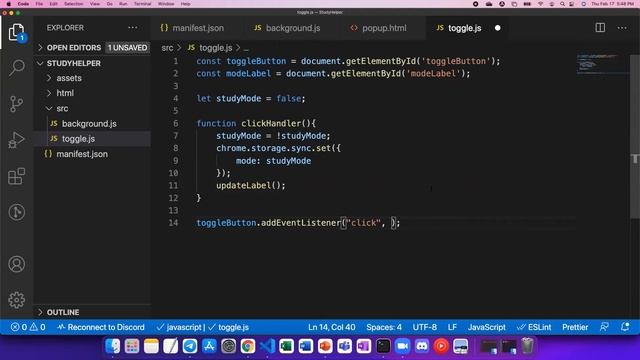Open the Selection menu in menu bar
The width and height of the screenshot is (640, 360).
[73, 4]
